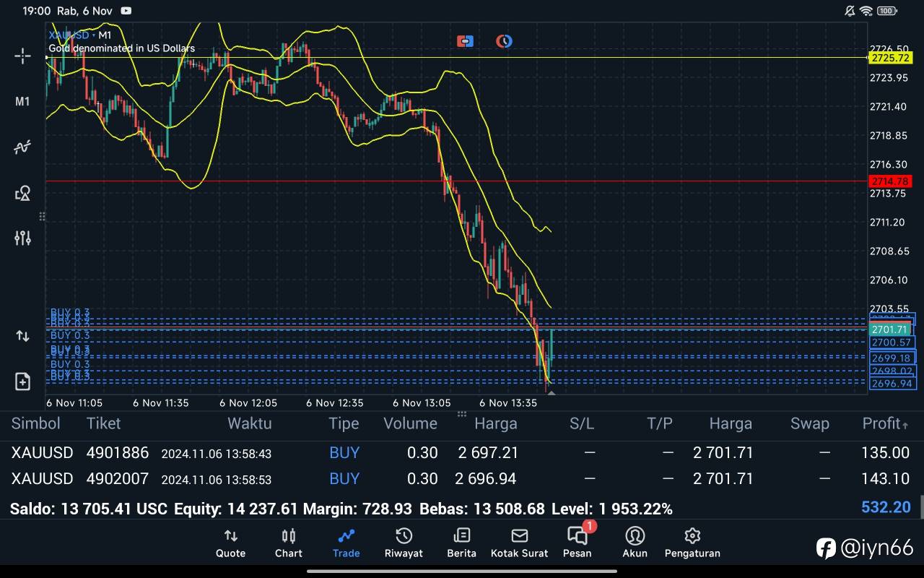Tap the up-down arrows trade icon in sidebar

[22, 336]
